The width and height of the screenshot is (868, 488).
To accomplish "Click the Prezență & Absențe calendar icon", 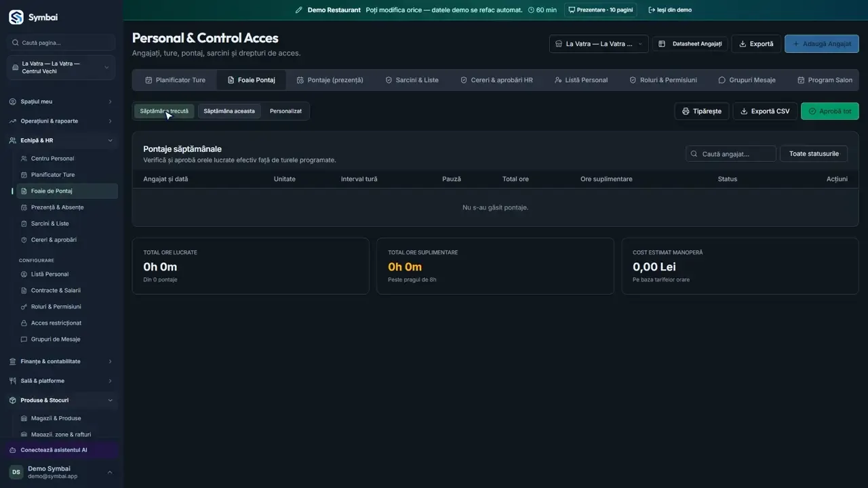I will [x=24, y=207].
